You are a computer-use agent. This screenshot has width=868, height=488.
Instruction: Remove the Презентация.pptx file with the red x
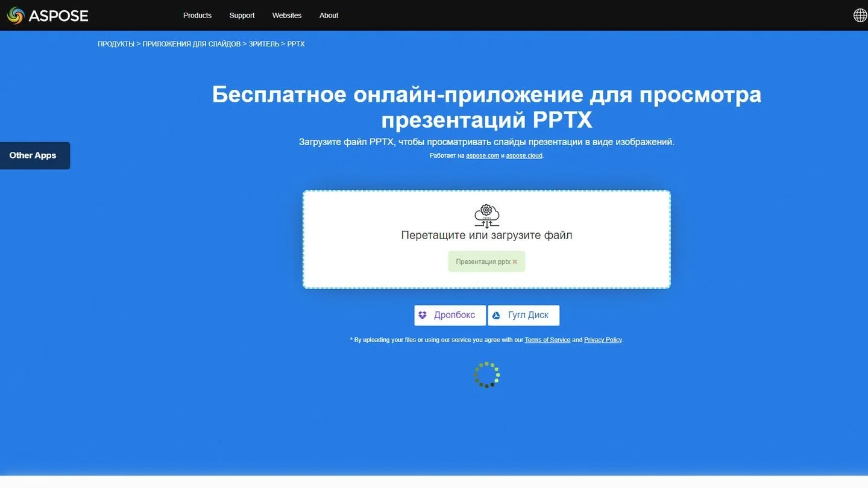tap(515, 262)
